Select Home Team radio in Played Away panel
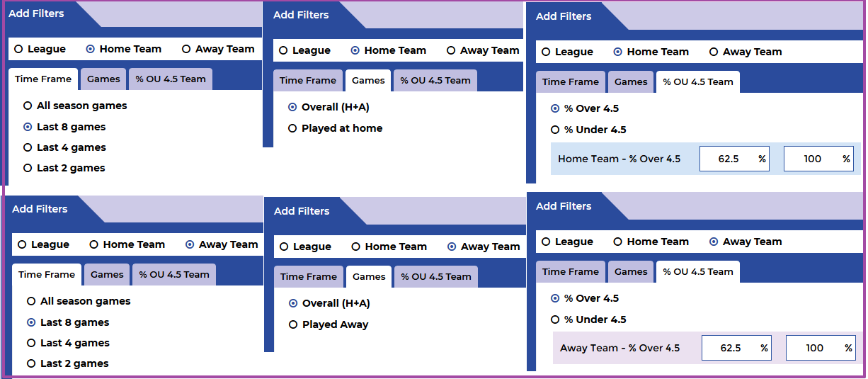This screenshot has width=868, height=379. click(389, 247)
